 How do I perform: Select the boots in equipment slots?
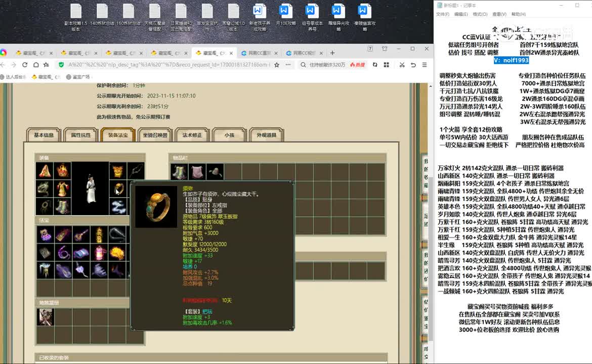coord(62,207)
